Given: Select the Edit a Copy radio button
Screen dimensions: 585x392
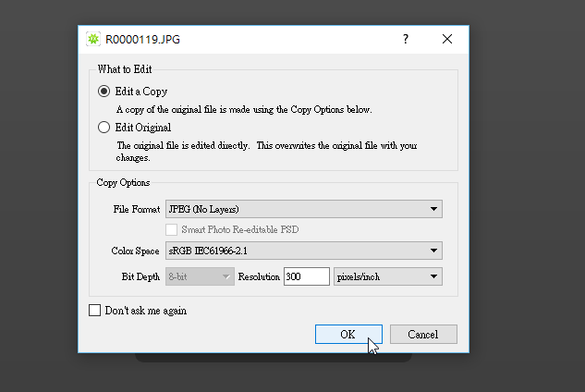Looking at the screenshot, I should [x=104, y=92].
